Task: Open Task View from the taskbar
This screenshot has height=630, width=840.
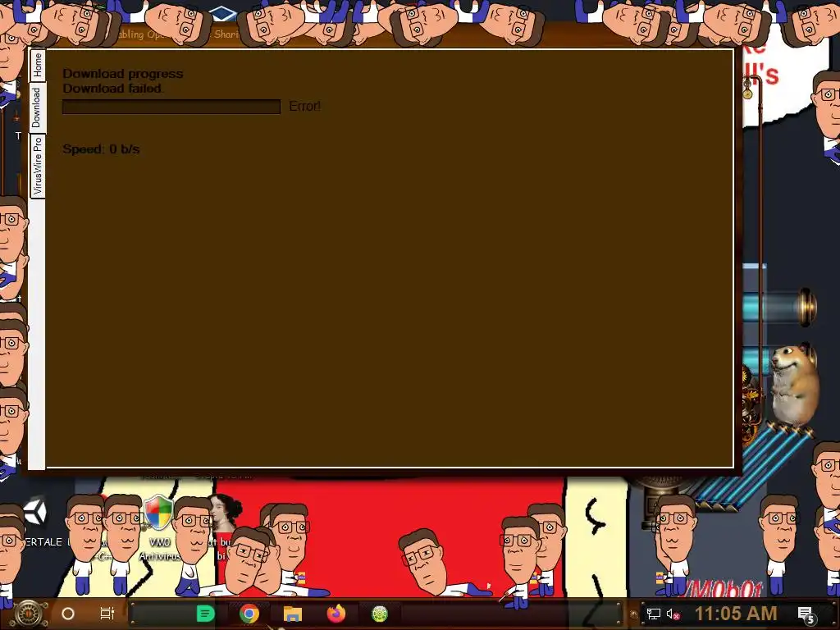Action: point(107,614)
